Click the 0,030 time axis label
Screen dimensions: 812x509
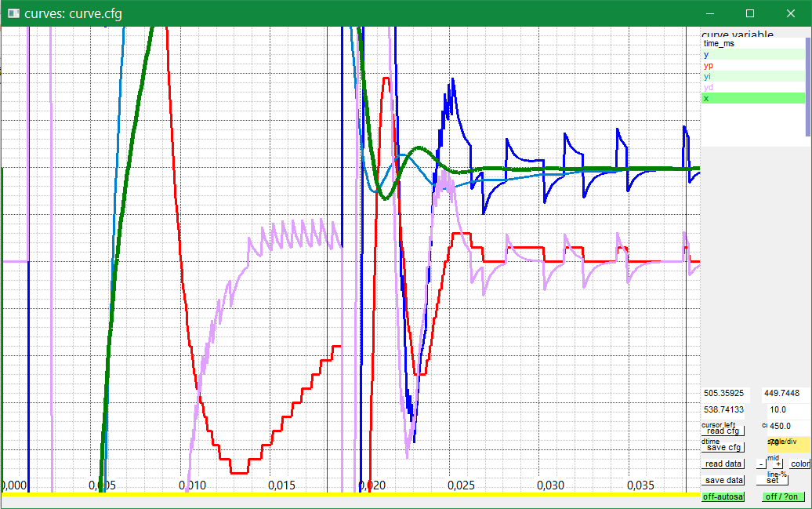(550, 485)
